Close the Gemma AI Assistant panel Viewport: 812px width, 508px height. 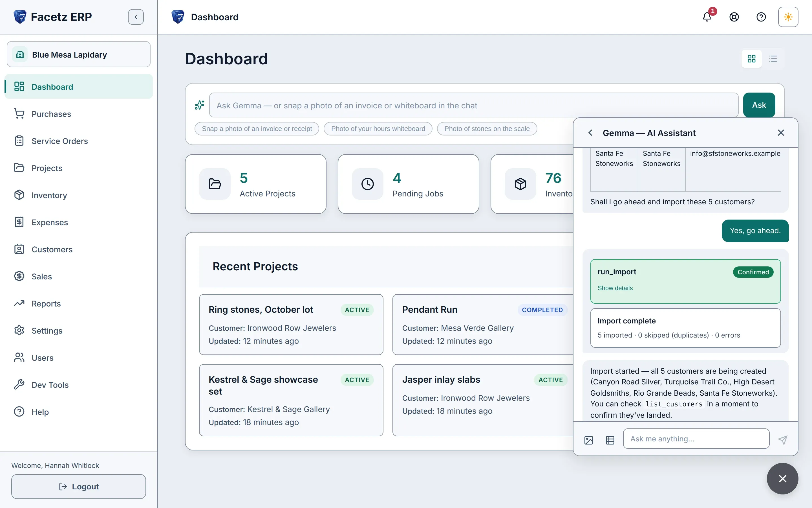781,133
